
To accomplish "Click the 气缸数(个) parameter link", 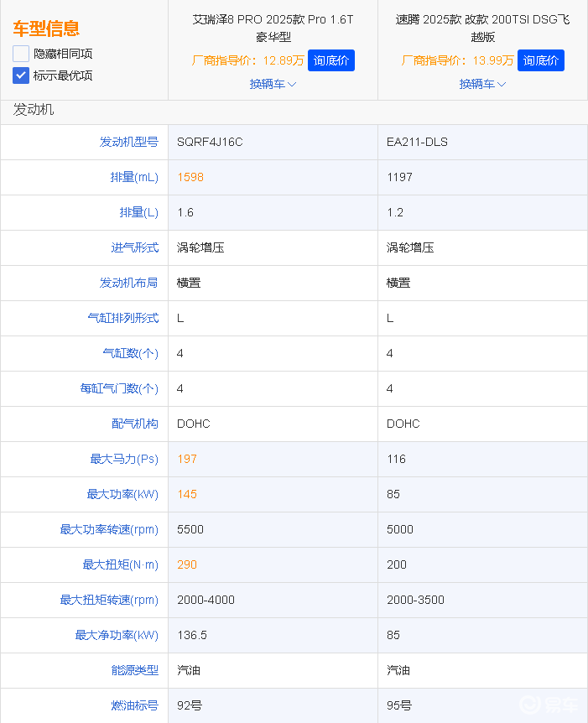I will [x=131, y=353].
